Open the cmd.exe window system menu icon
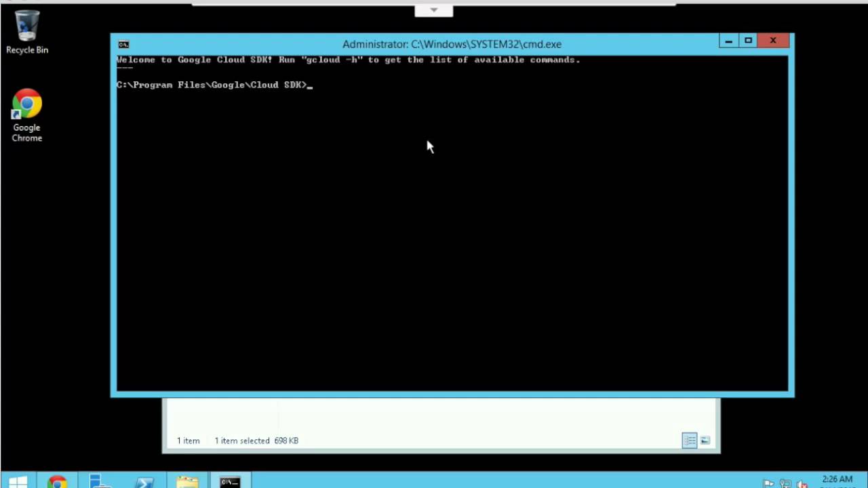The width and height of the screenshot is (868, 488). (x=123, y=44)
